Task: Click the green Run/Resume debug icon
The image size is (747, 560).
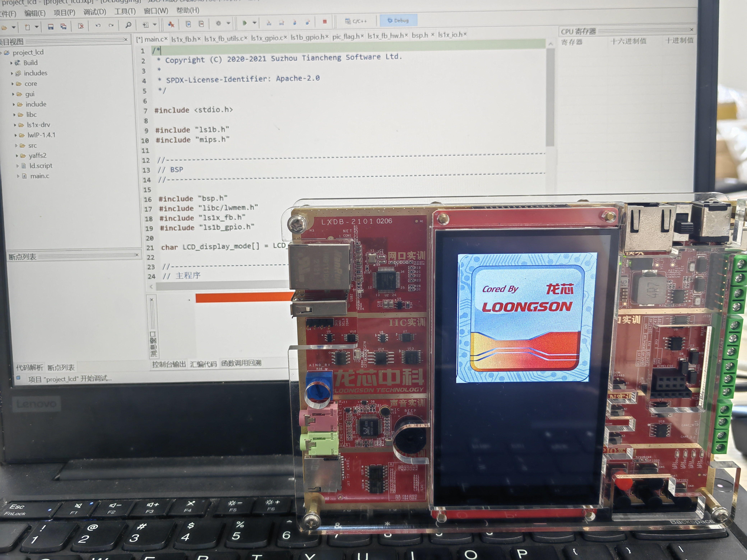Action: pyautogui.click(x=245, y=23)
